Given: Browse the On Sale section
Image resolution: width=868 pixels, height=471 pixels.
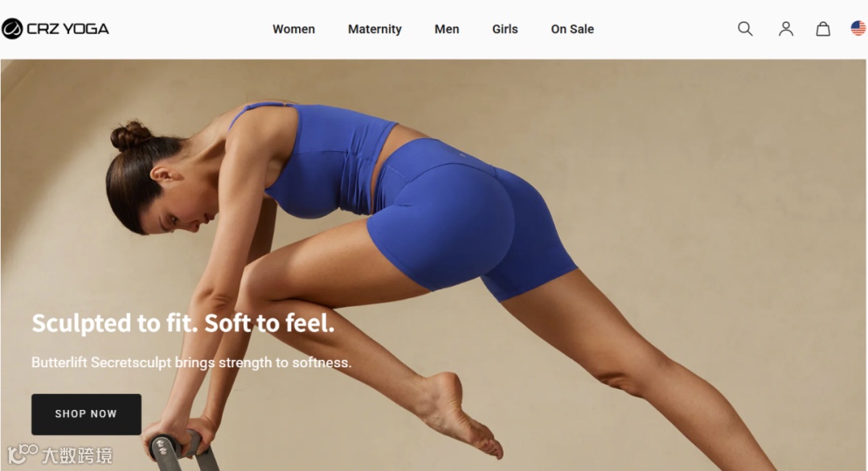Looking at the screenshot, I should pos(572,29).
